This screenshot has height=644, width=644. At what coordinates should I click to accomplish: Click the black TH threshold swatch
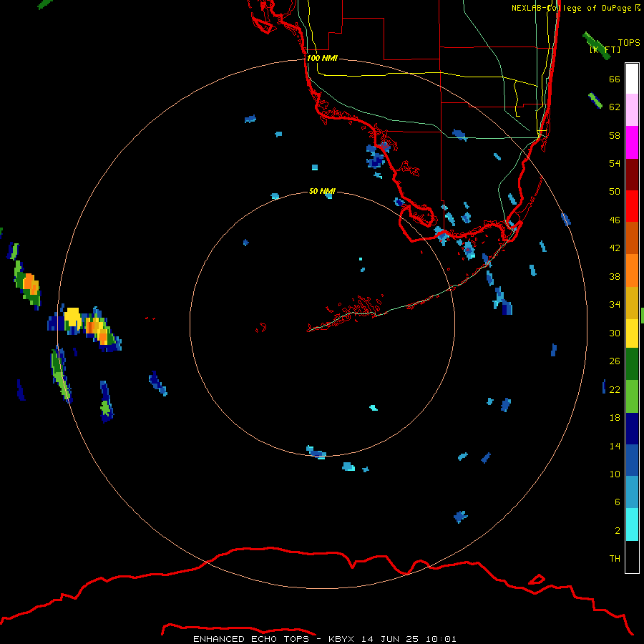pos(632,557)
